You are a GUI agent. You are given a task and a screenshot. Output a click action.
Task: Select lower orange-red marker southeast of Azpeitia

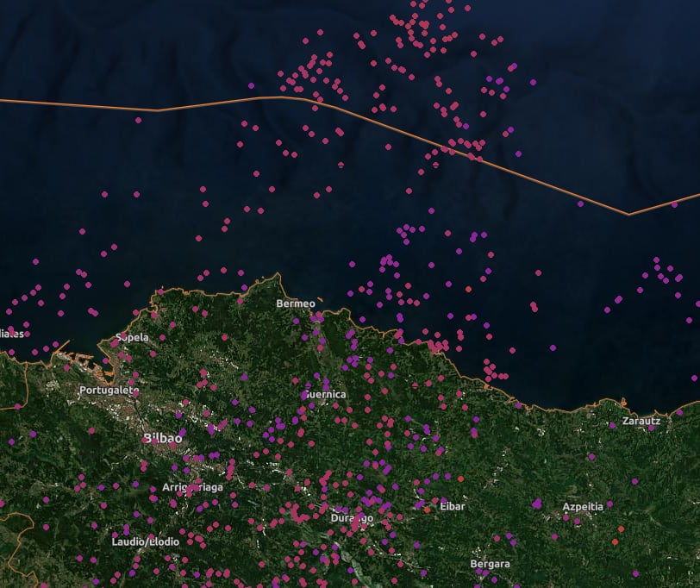(x=615, y=542)
